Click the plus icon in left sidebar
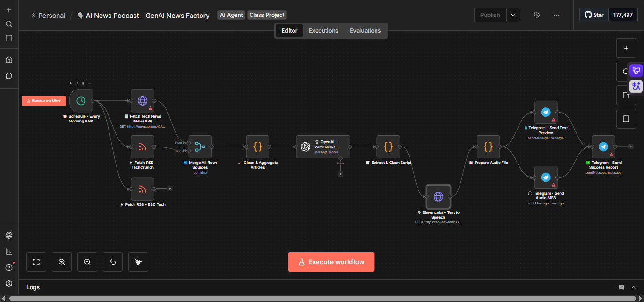 click(x=9, y=10)
